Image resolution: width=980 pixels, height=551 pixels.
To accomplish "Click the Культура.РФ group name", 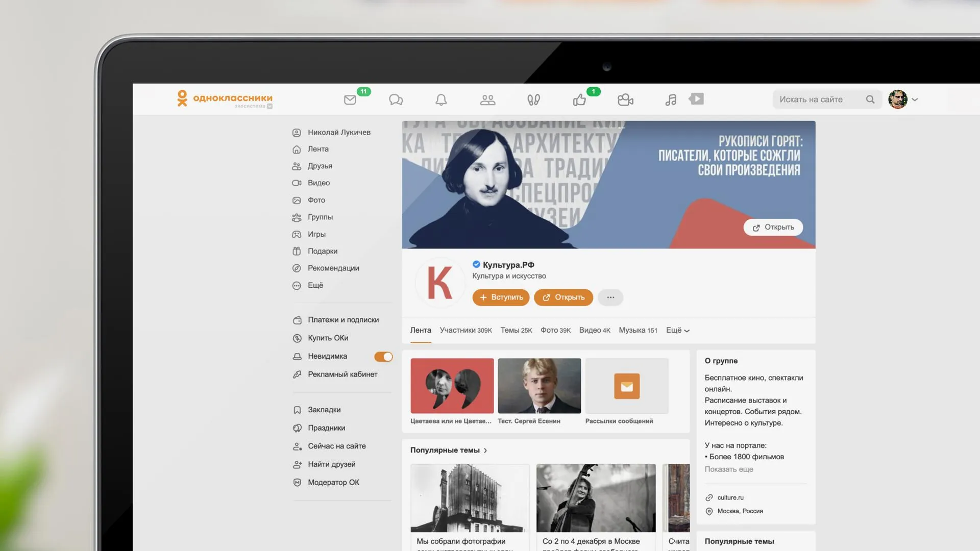I will (508, 265).
